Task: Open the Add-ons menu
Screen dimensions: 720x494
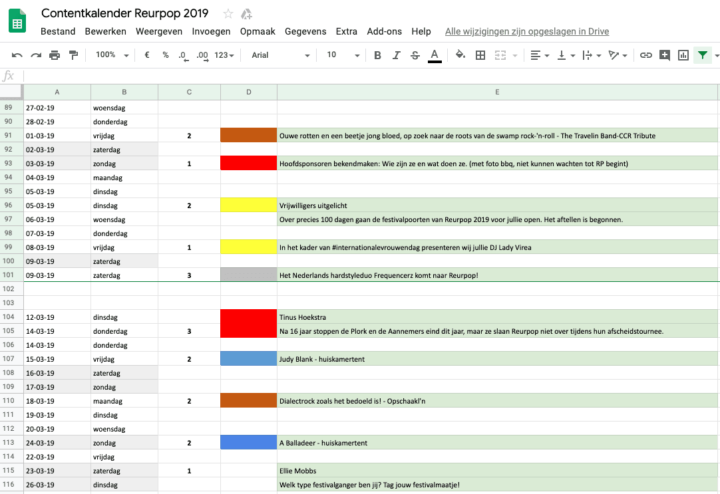Action: pyautogui.click(x=384, y=31)
